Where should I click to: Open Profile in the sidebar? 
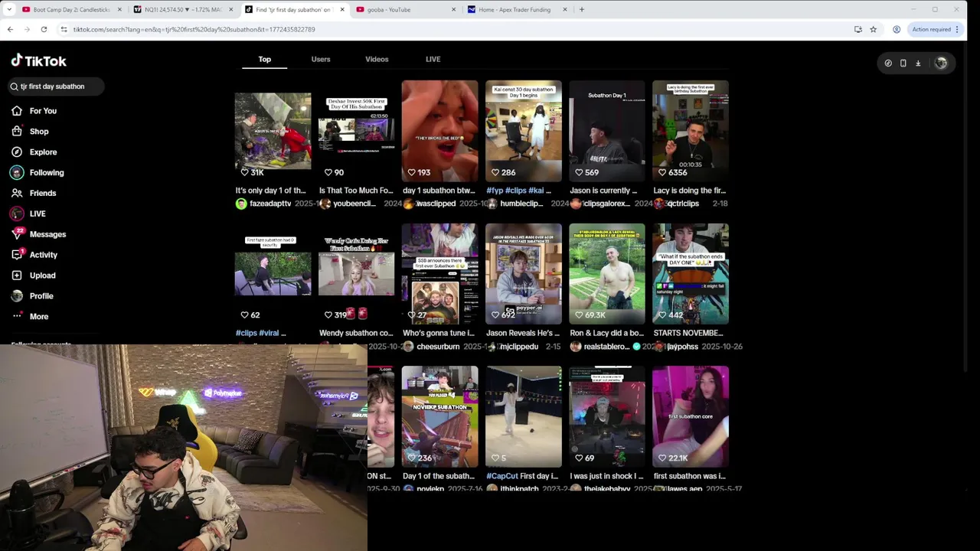(41, 296)
